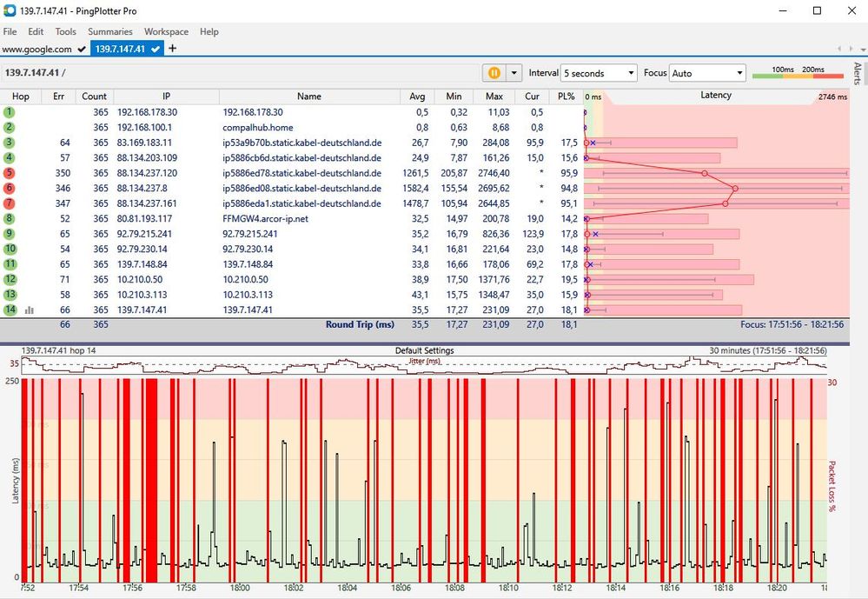Select the red hop 6 number badge
This screenshot has height=599, width=868.
[x=9, y=188]
